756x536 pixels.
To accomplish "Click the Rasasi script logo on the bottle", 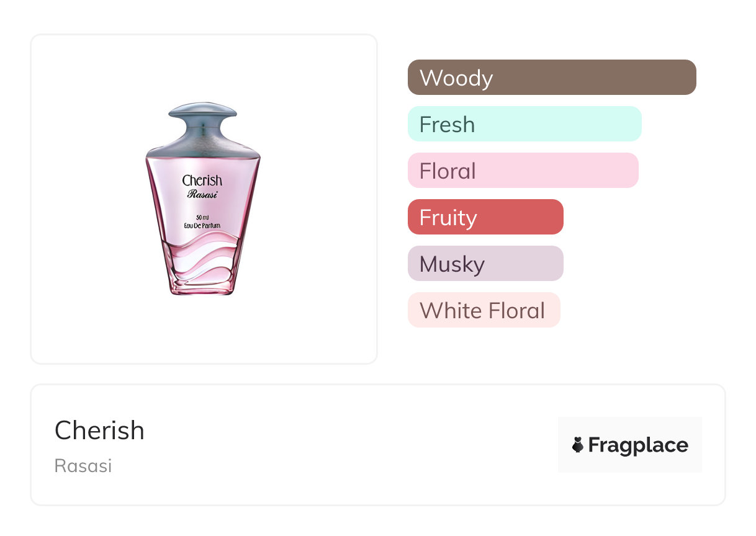I will [x=202, y=194].
